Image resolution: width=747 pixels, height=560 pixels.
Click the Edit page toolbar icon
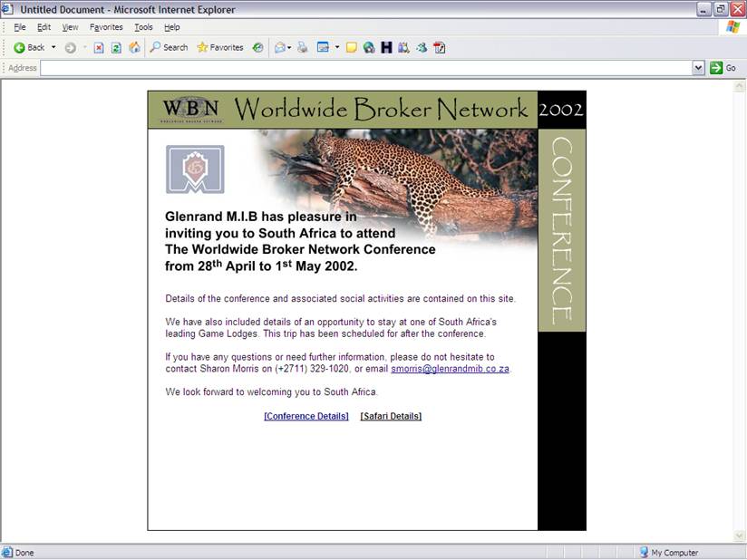tap(323, 47)
